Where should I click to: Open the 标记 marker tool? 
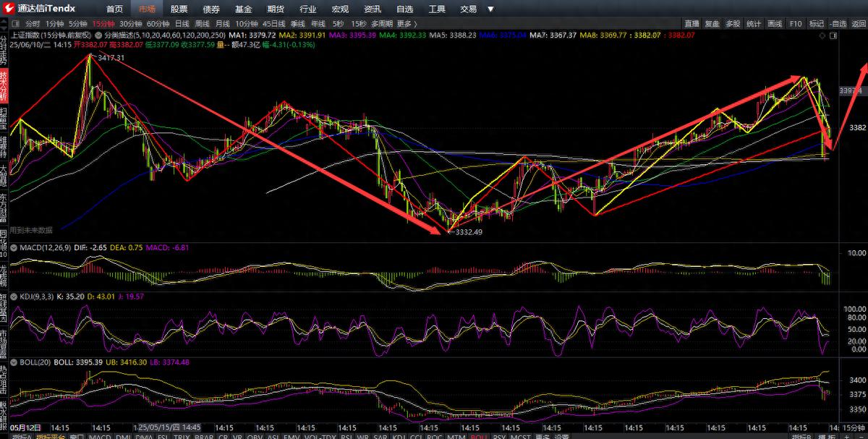817,24
